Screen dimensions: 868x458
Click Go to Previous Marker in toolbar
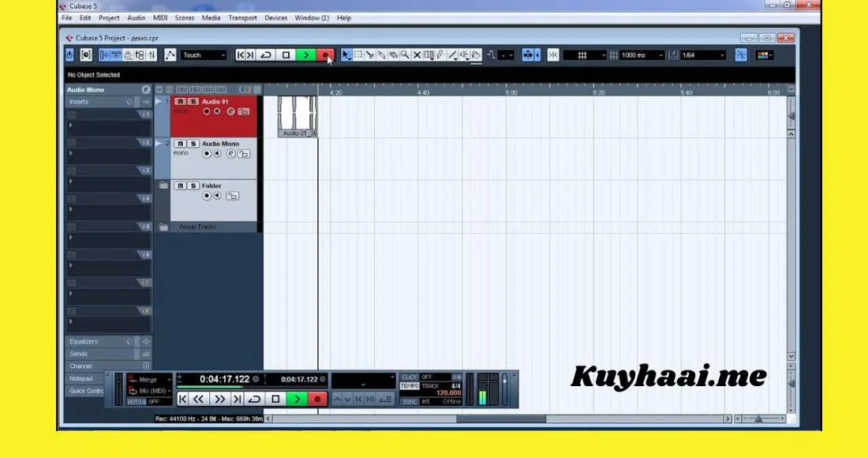point(240,54)
